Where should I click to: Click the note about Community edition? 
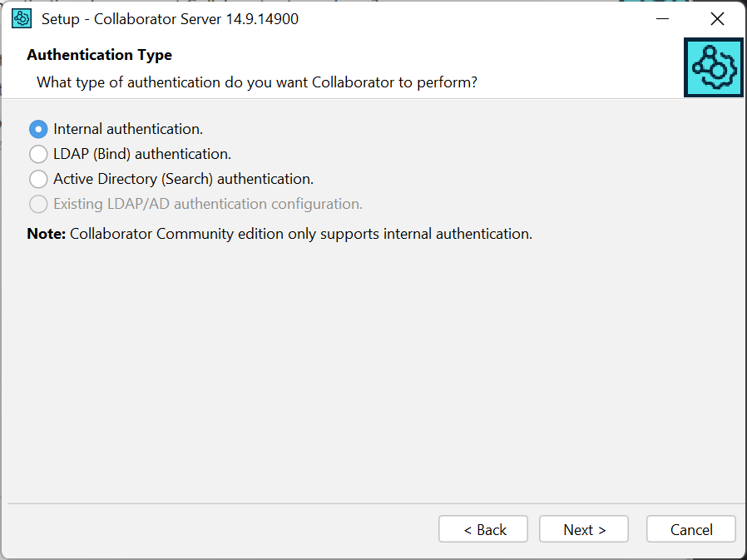(x=279, y=234)
